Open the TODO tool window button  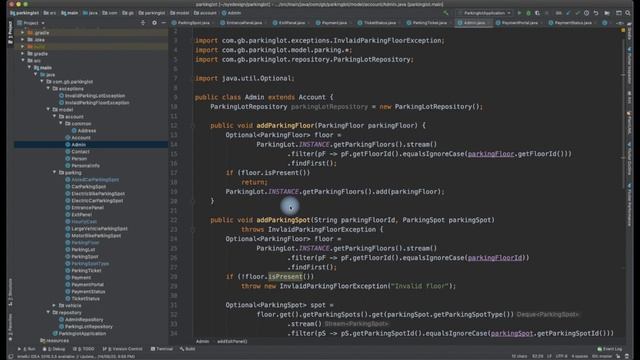[83, 349]
